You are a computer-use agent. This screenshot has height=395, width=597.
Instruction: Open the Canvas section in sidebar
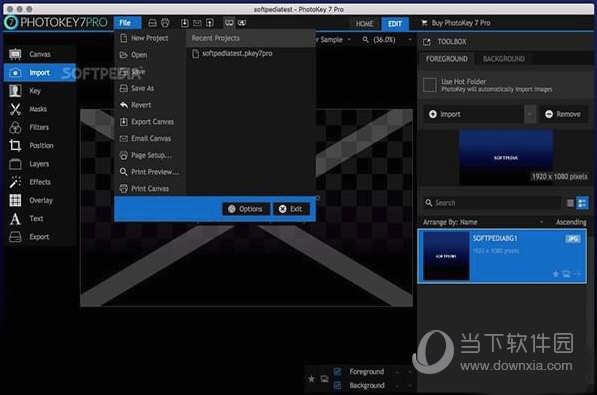pos(40,54)
